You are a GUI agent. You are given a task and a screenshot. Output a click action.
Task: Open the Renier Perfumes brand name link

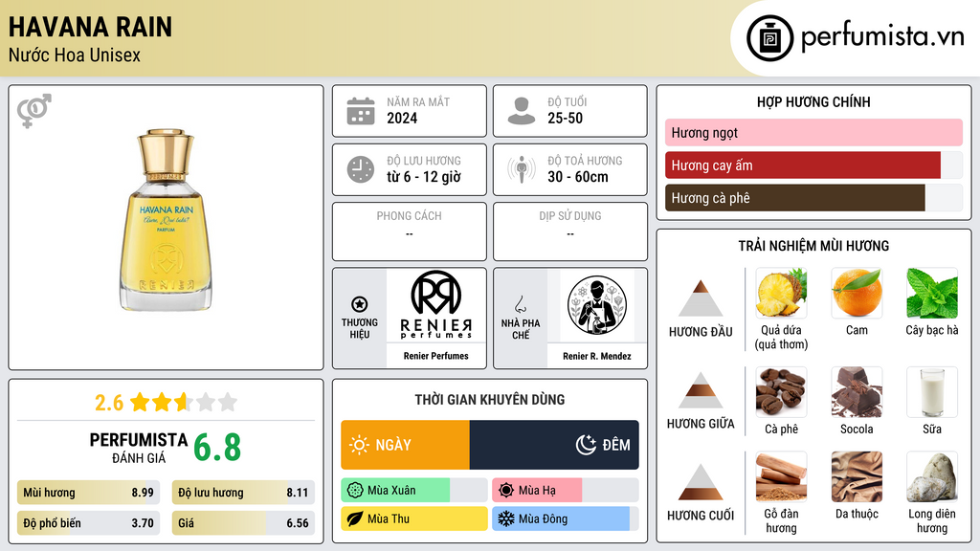tap(436, 356)
